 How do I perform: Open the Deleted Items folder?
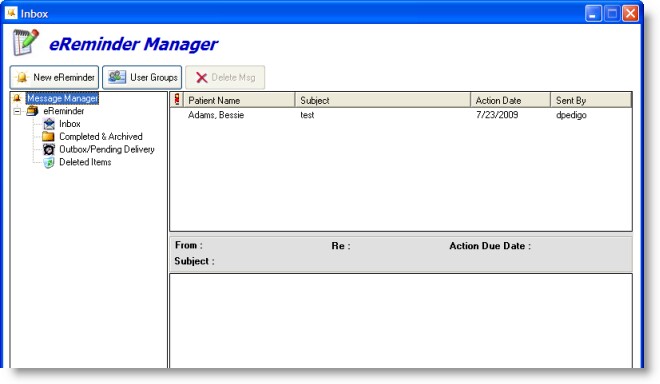pyautogui.click(x=85, y=162)
